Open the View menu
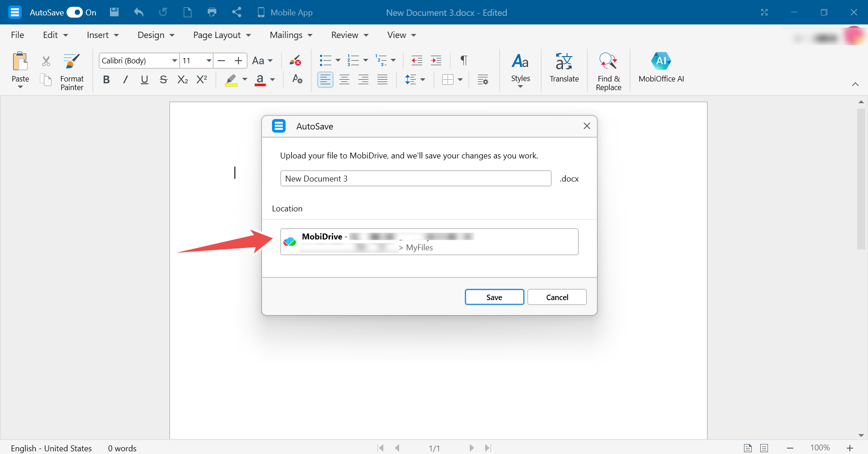The image size is (868, 454). tap(401, 35)
